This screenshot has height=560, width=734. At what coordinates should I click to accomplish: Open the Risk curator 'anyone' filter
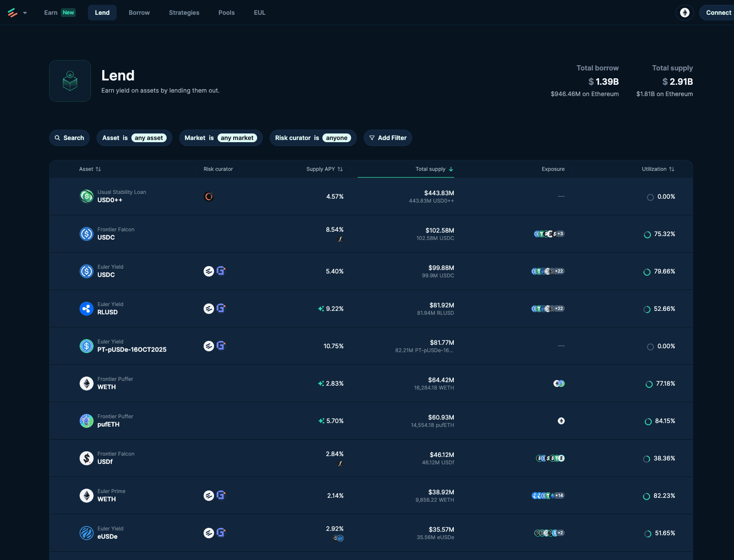[x=336, y=138]
